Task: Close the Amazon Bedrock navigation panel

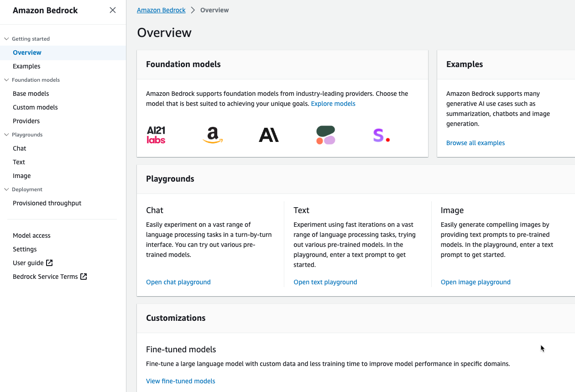Action: 113,10
